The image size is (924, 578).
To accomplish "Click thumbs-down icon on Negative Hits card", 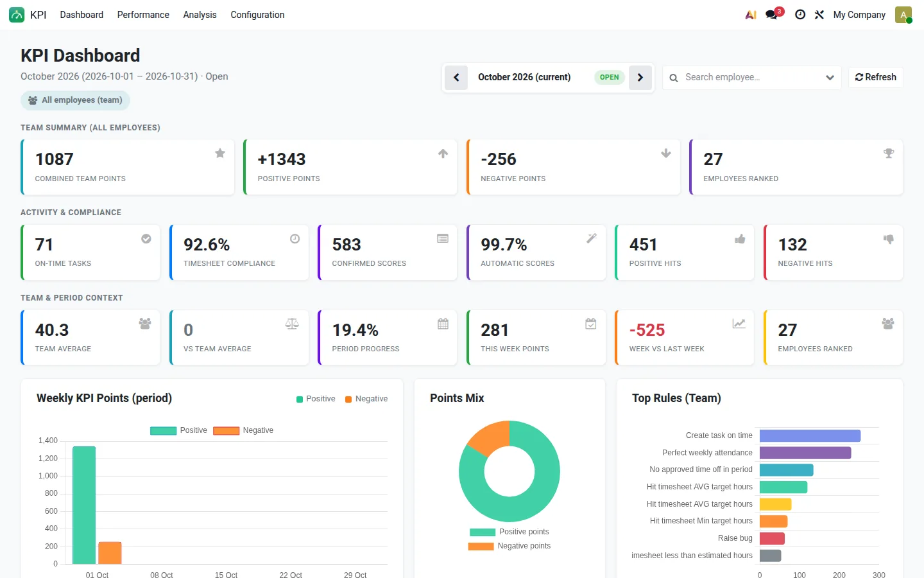I will tap(889, 238).
